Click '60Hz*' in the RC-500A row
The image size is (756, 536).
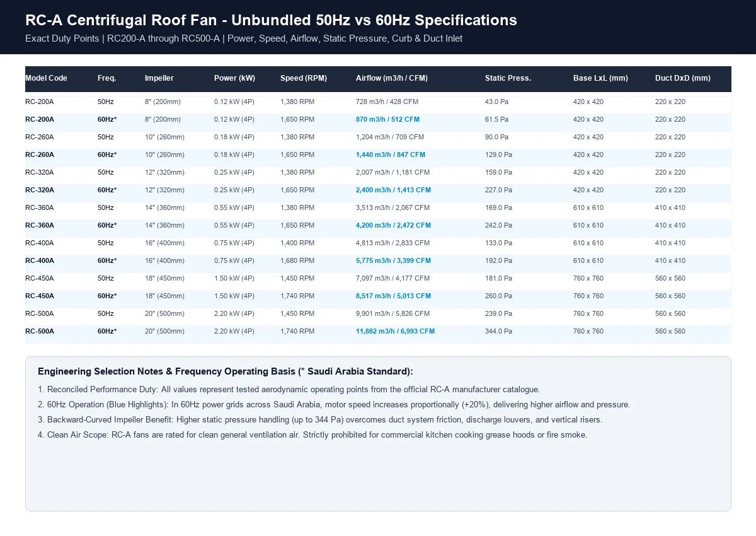click(x=107, y=331)
